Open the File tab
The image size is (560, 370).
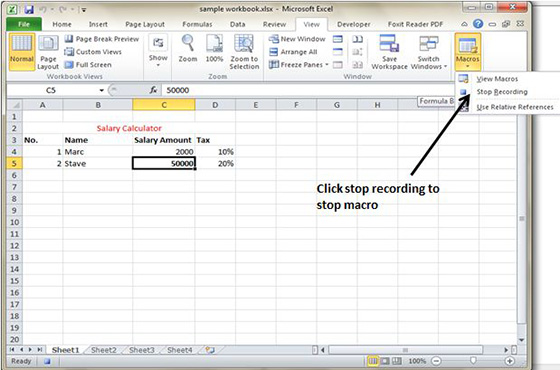(24, 24)
